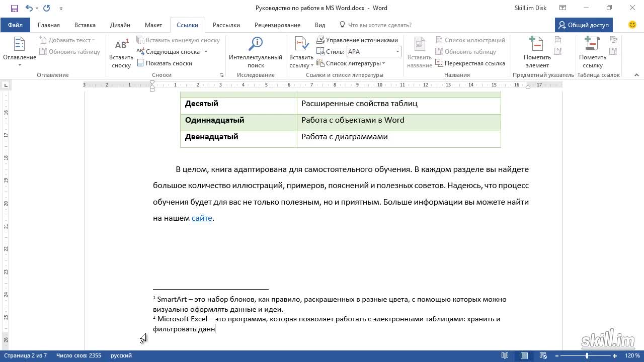Click the smiley feedback icon

(632, 24)
